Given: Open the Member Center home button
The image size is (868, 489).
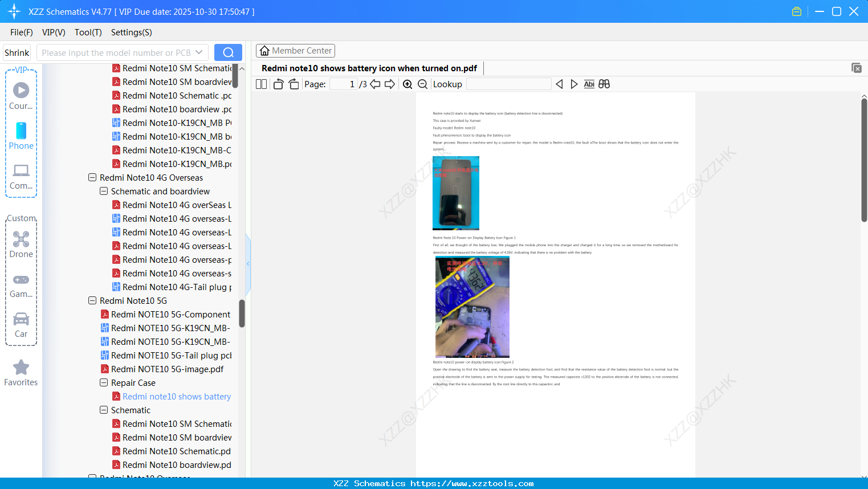Looking at the screenshot, I should (x=295, y=51).
